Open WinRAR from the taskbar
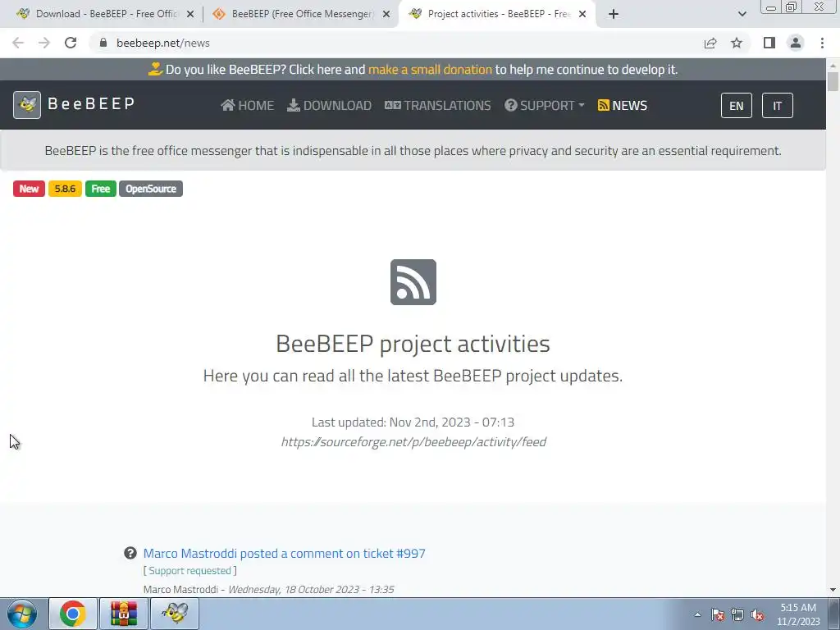The width and height of the screenshot is (840, 630). pyautogui.click(x=124, y=614)
